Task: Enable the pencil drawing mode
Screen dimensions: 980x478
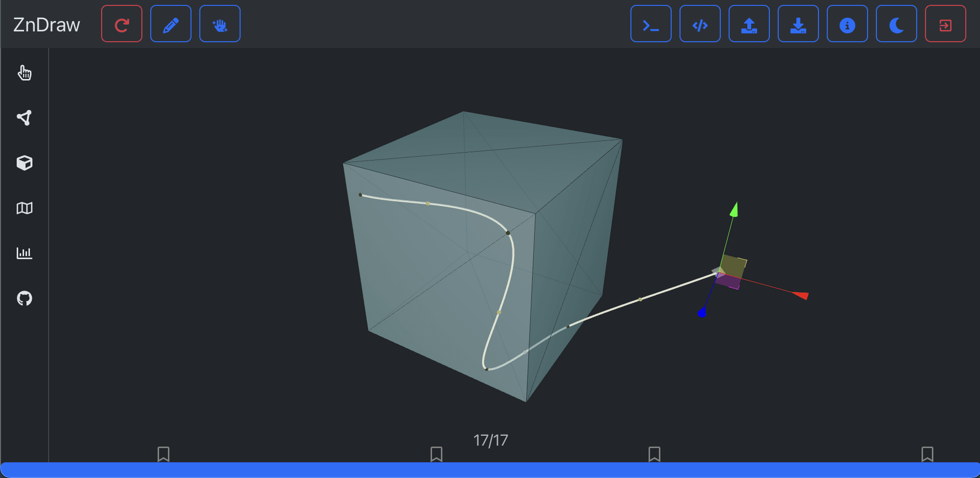Action: (170, 23)
